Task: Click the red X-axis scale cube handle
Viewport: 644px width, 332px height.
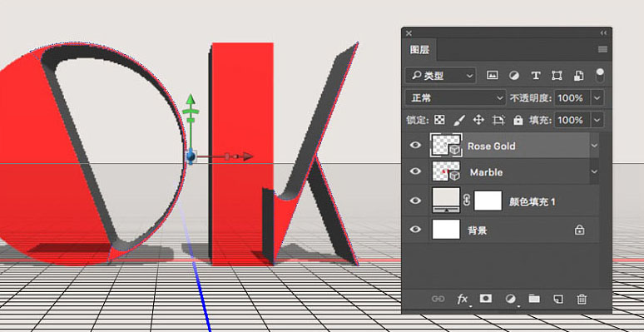Action: click(x=227, y=156)
